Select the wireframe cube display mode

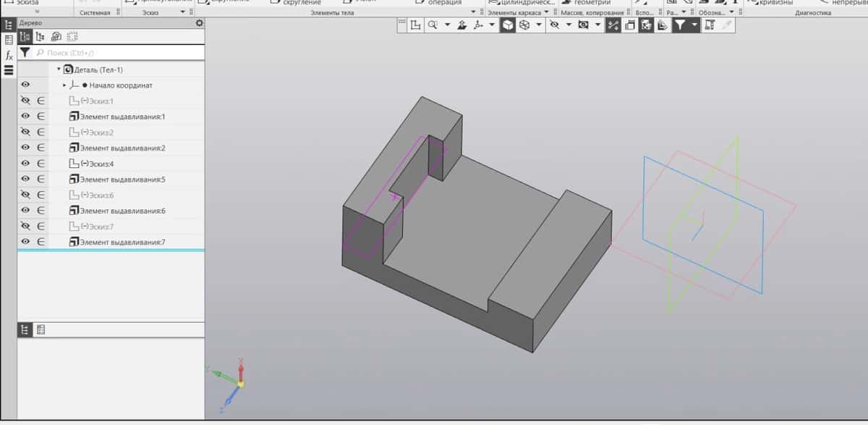tap(524, 25)
